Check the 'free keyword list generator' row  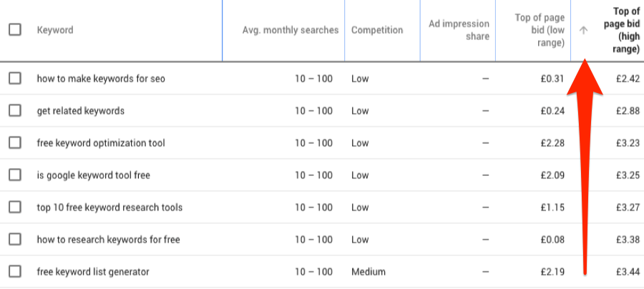15,271
